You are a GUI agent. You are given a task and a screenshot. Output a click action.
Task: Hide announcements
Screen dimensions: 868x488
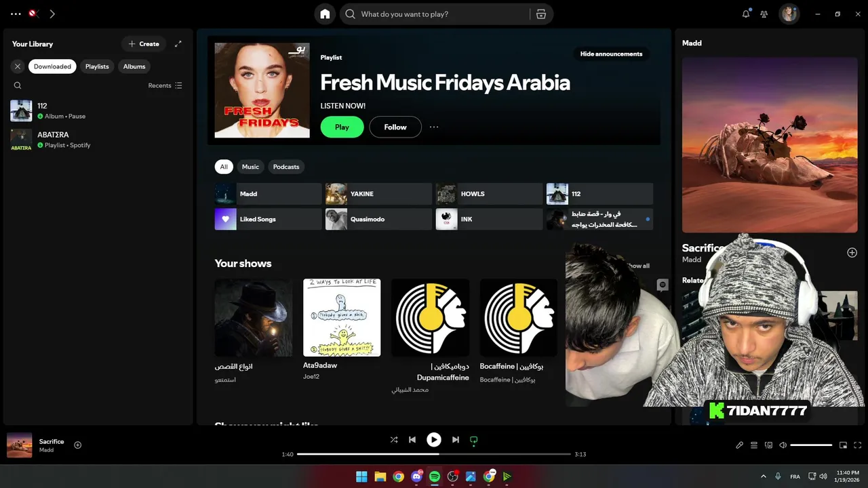coord(611,54)
